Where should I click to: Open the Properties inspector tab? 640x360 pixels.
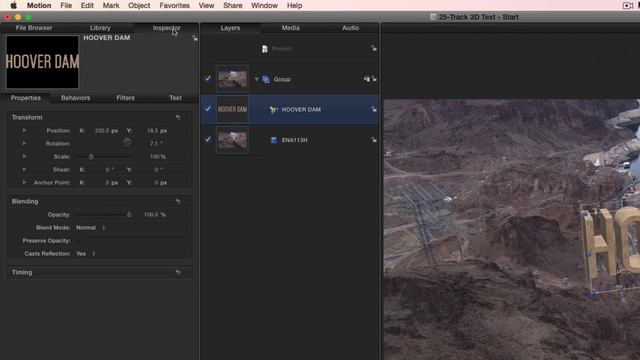[26, 98]
